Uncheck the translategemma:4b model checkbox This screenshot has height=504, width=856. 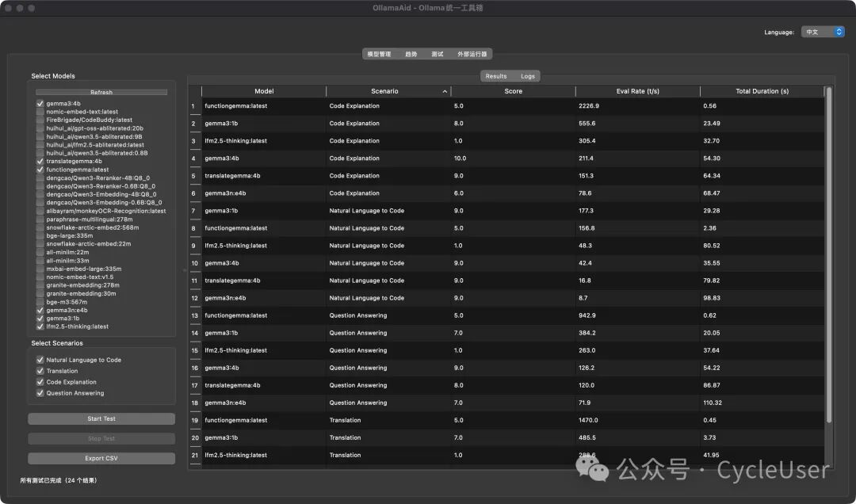(40, 161)
